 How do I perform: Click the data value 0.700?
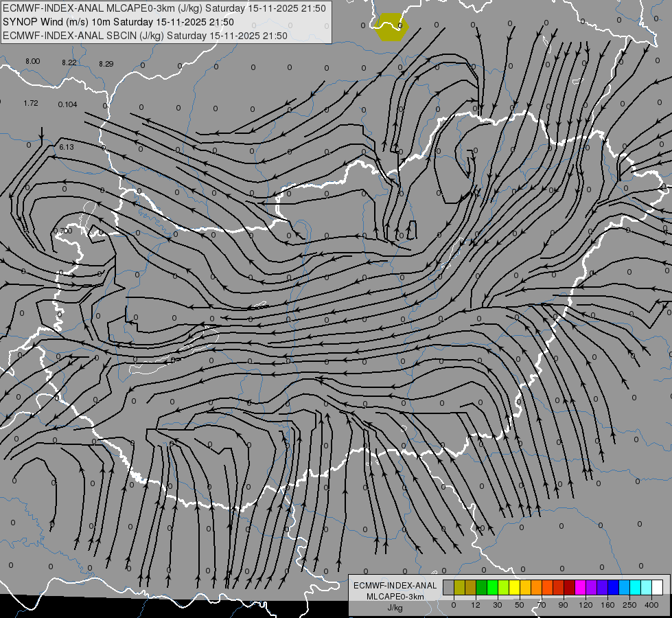tap(63, 231)
